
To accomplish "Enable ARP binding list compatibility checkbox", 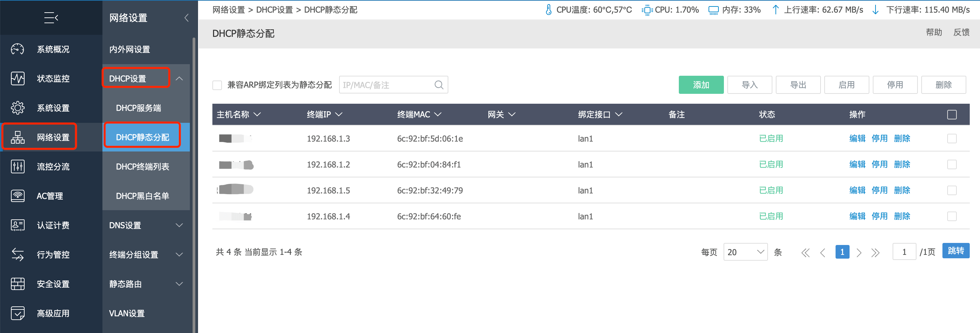I will [x=217, y=85].
